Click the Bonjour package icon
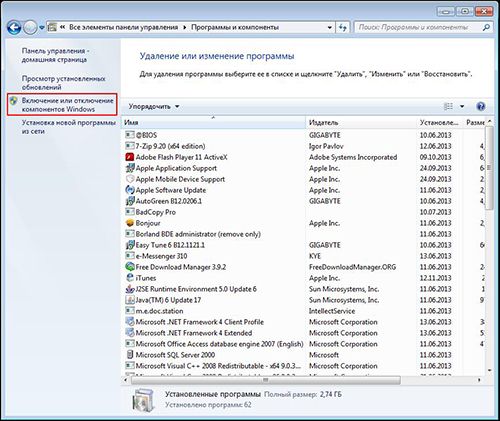This screenshot has height=421, width=500. point(130,223)
